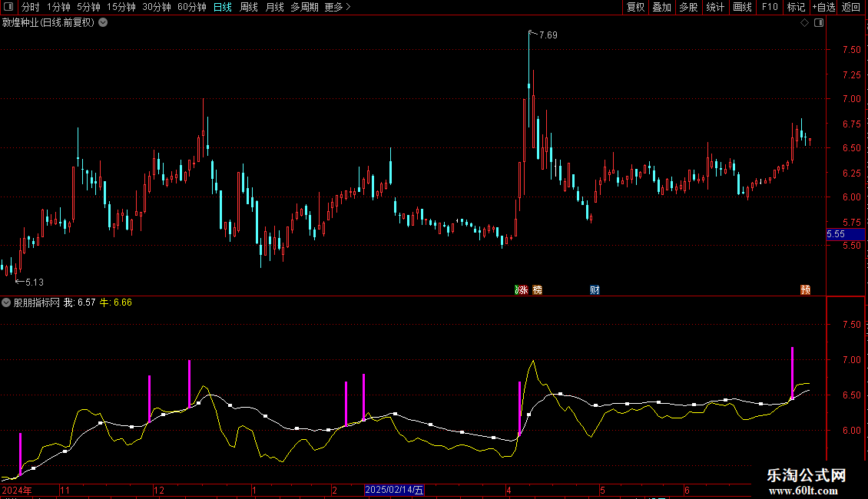The width and height of the screenshot is (868, 499).
Task: Open the 多周期 multi-period tab
Action: (304, 7)
